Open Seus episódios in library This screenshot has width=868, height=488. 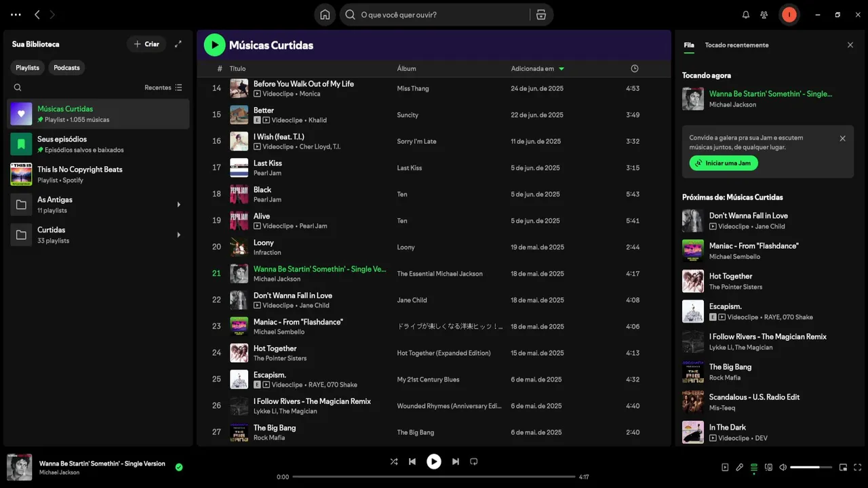tap(98, 144)
